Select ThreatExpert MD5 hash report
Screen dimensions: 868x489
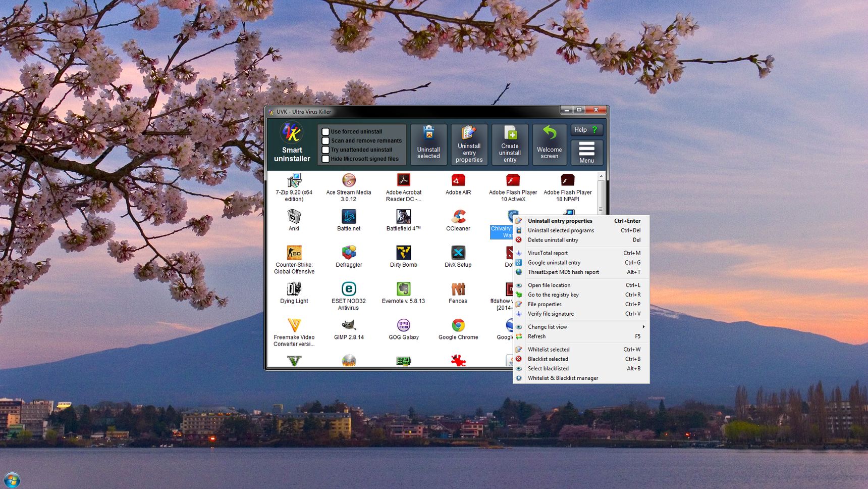tap(581, 272)
